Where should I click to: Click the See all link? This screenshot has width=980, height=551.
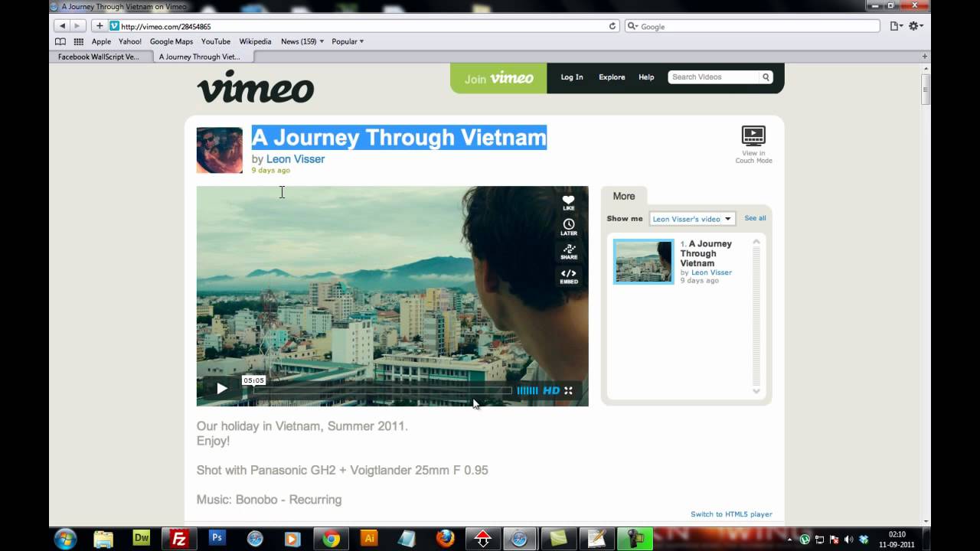pos(755,218)
